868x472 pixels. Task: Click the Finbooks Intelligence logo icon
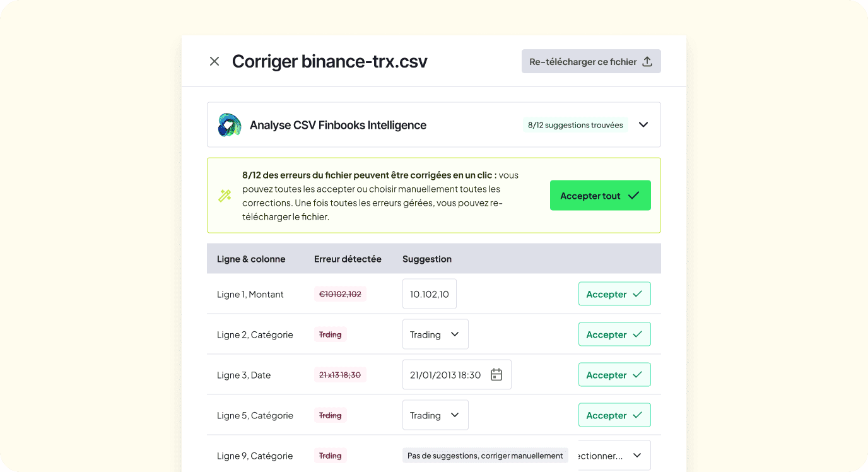pos(230,125)
